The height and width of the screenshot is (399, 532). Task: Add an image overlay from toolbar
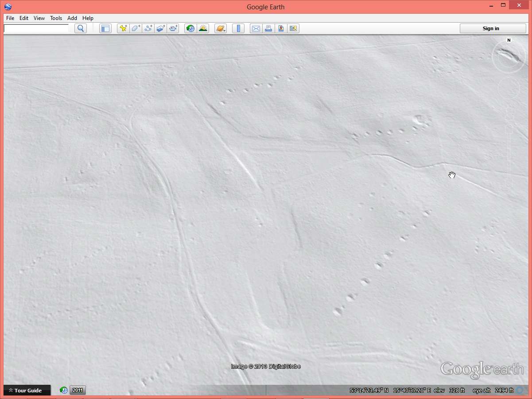coord(160,28)
